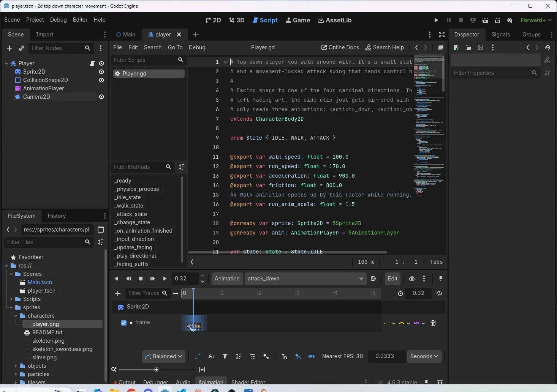
Task: Click the methods list vertical scrollbar
Action: pyautogui.click(x=182, y=220)
